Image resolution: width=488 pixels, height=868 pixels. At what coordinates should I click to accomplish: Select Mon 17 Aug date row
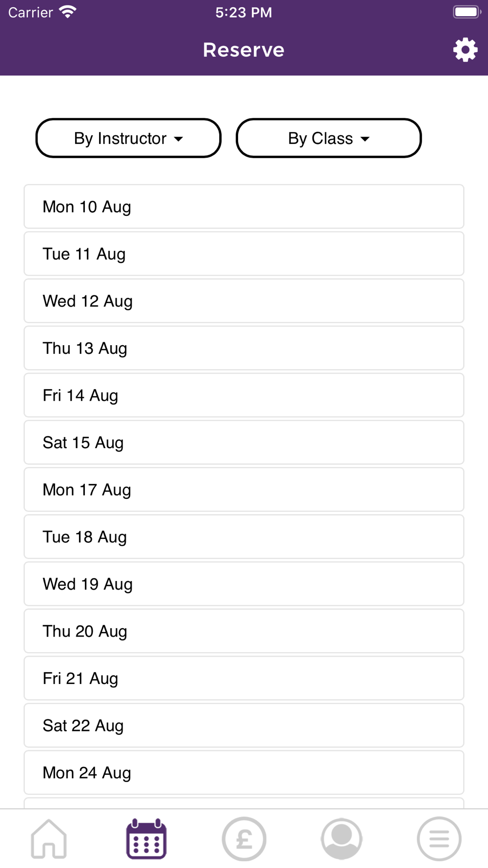tap(244, 490)
